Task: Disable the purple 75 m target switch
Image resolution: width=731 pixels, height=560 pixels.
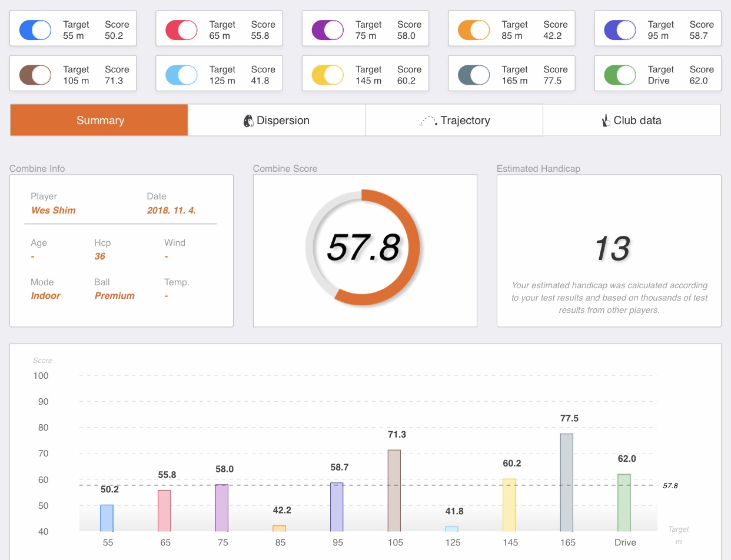Action: click(x=327, y=30)
